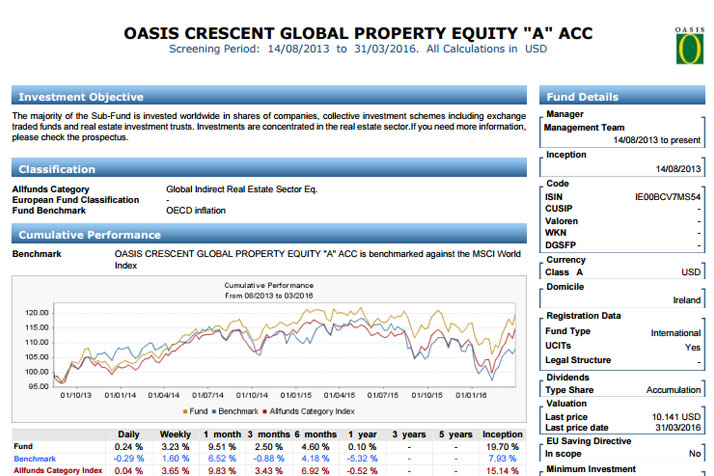
Task: Select the Cumulative Performance section header
Action: pyautogui.click(x=269, y=234)
